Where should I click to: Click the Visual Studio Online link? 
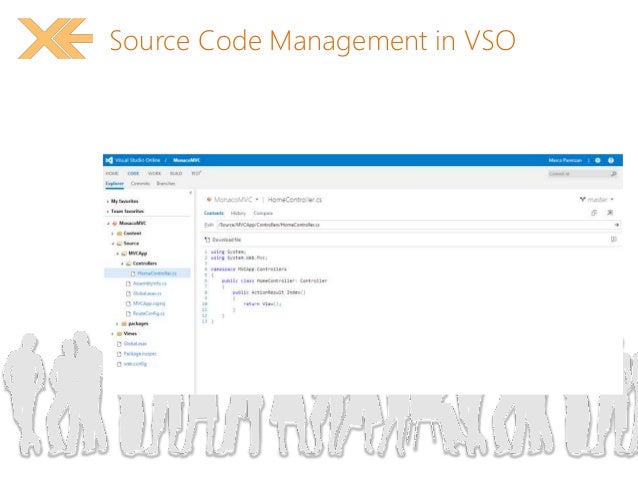pos(138,160)
